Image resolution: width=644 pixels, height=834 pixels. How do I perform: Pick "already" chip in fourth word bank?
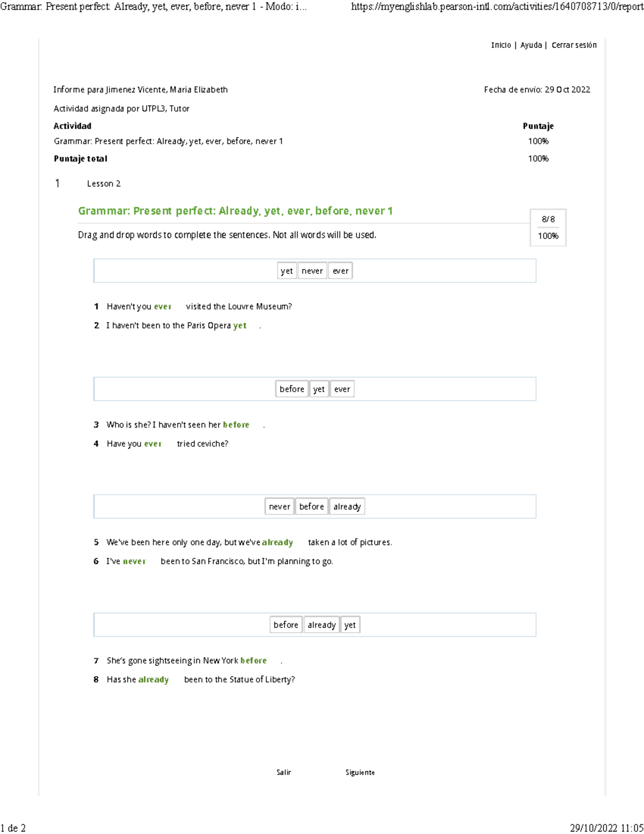321,625
